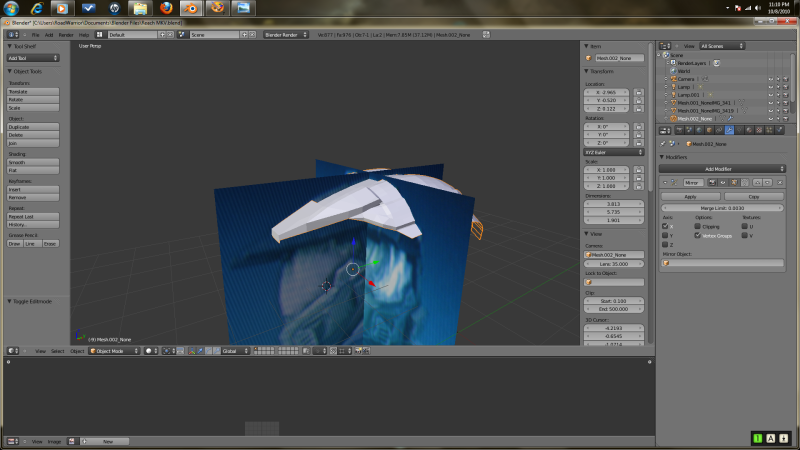Open viewport shading mode selector
800x450 pixels.
(151, 351)
